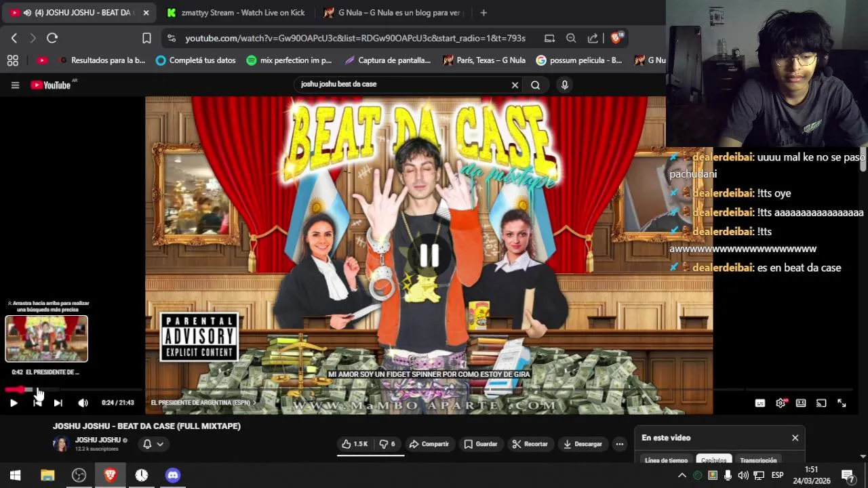
Task: Open the site settings icon in address bar
Action: pyautogui.click(x=171, y=39)
